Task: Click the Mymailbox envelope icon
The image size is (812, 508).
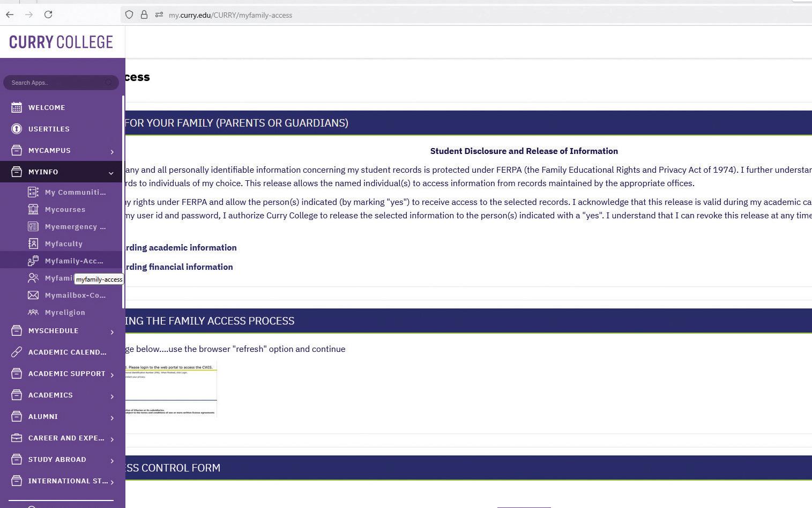Action: tap(33, 295)
